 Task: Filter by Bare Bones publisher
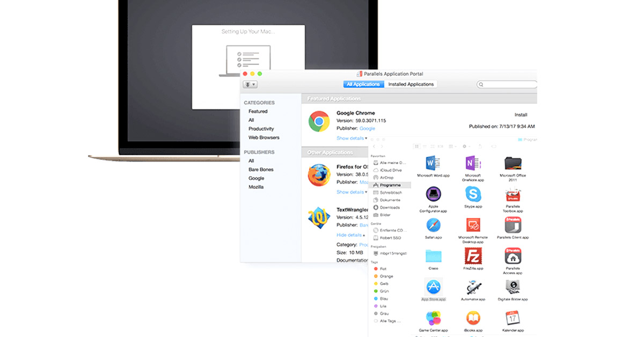261,170
